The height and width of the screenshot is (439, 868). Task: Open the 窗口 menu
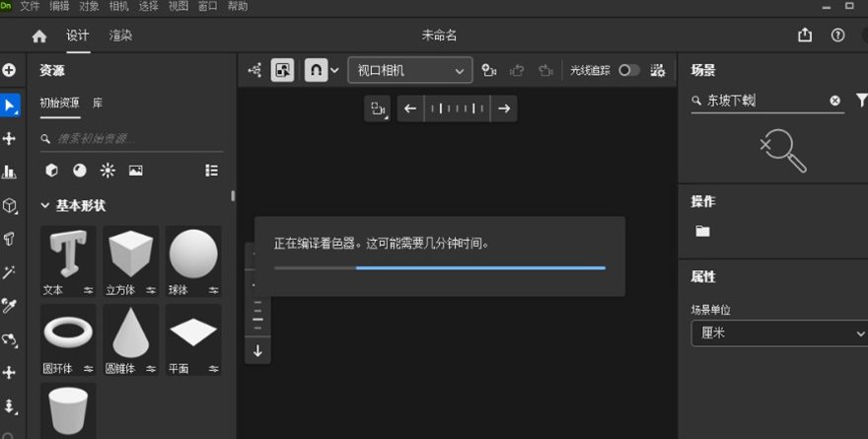pyautogui.click(x=208, y=7)
